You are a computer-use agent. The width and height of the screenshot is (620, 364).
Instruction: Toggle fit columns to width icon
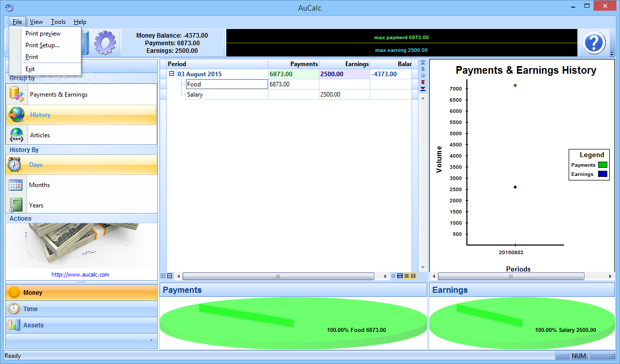pos(400,276)
